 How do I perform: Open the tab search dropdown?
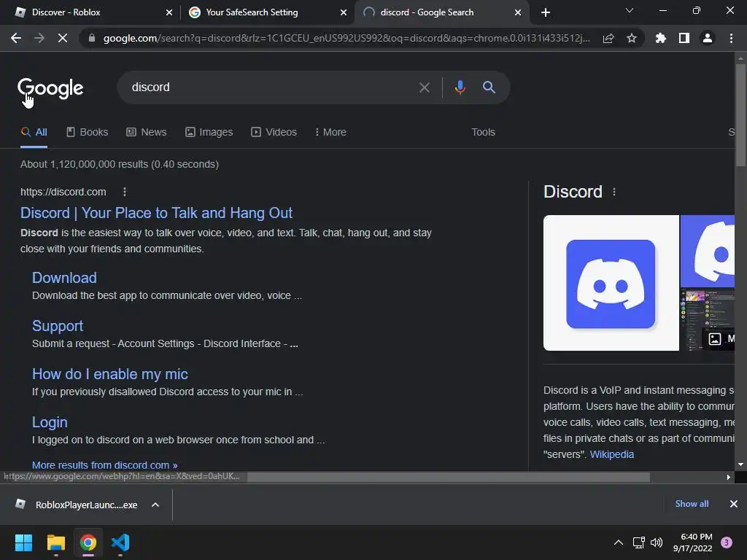(630, 10)
